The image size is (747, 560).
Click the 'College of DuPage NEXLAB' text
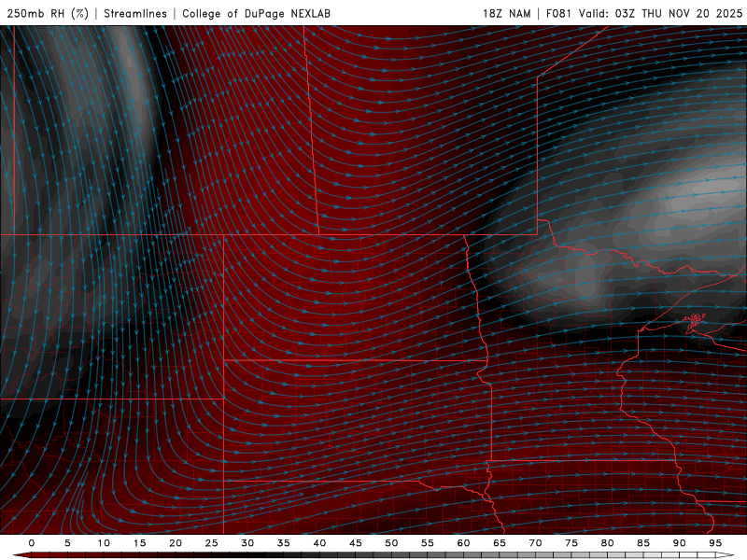(x=256, y=13)
